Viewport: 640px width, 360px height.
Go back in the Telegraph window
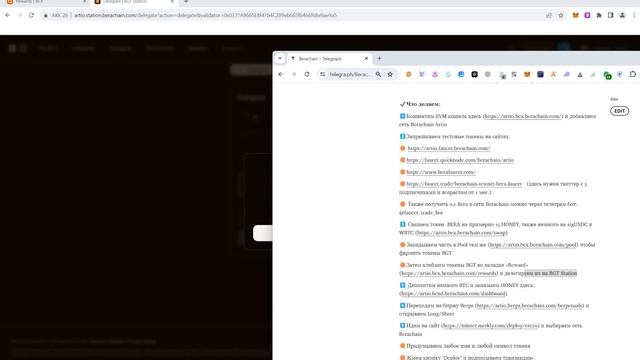281,74
